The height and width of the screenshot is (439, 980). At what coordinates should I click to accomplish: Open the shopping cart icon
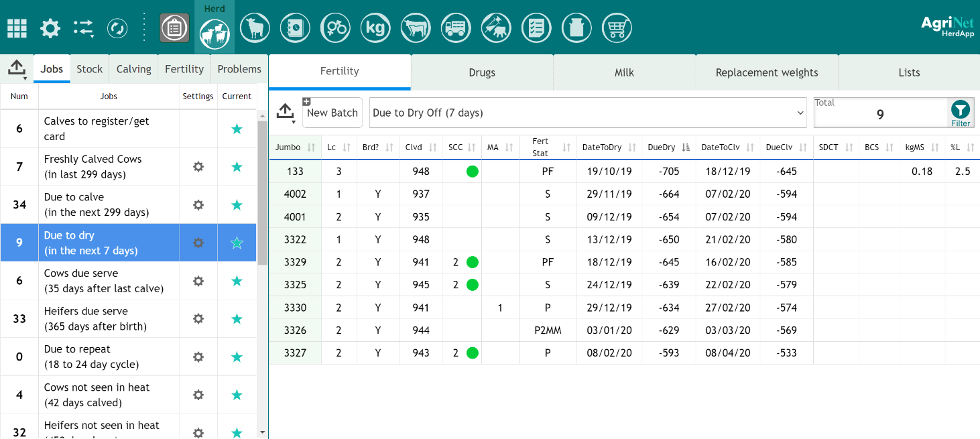coord(617,28)
